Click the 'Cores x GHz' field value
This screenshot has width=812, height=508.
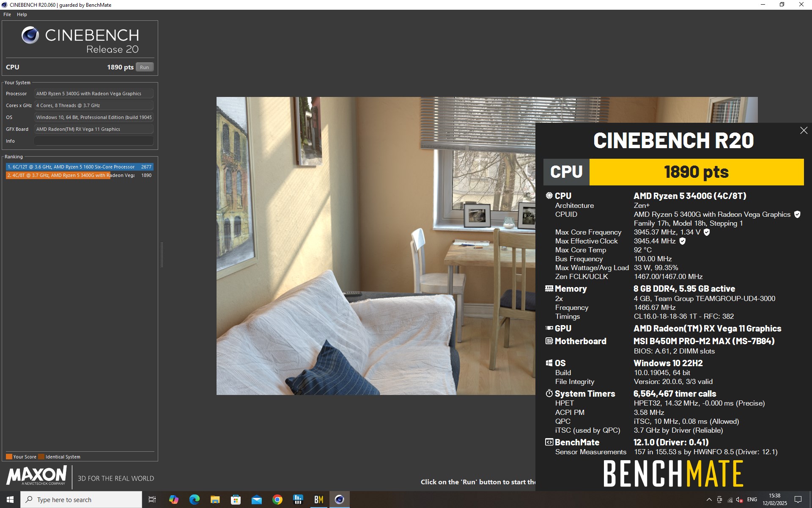coord(93,105)
